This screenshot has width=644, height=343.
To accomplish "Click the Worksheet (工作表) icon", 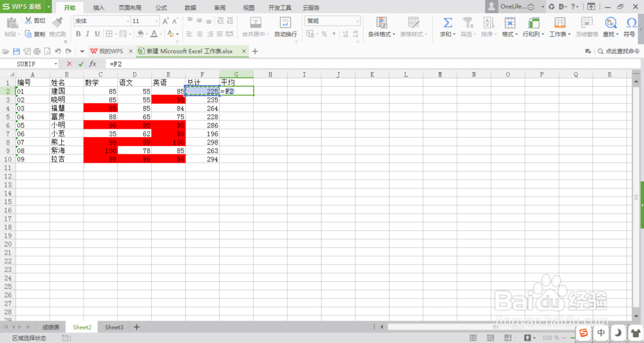I will click(560, 23).
